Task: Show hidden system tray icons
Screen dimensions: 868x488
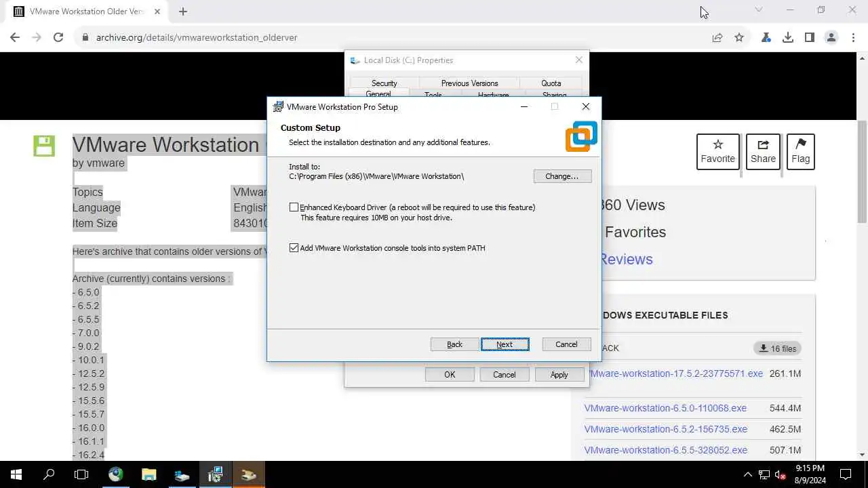Action: click(748, 474)
